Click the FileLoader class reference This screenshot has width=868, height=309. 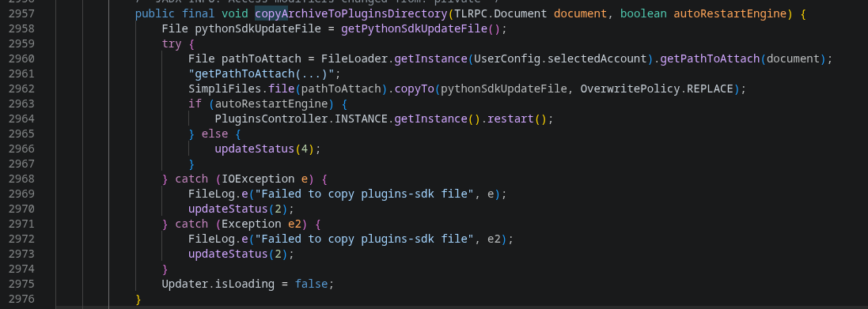[354, 58]
